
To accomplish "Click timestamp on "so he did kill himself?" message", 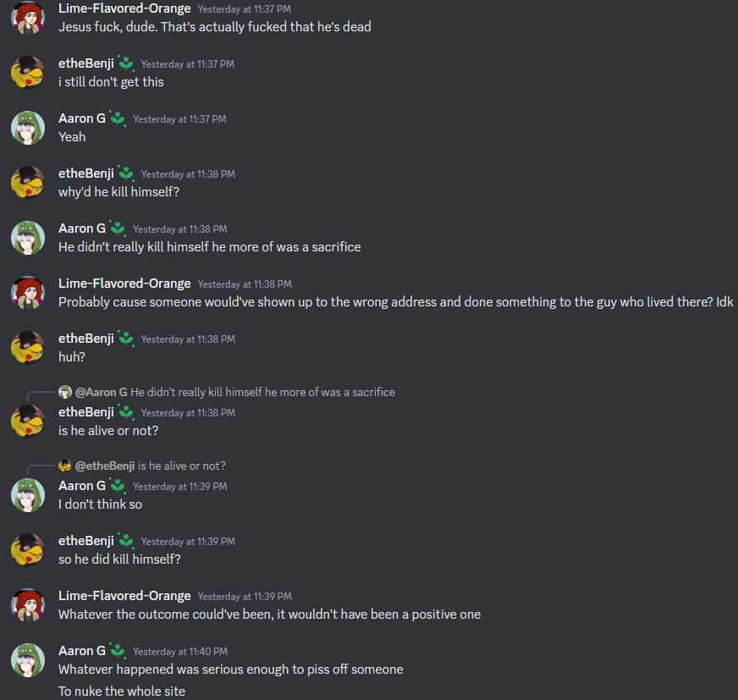I will [x=188, y=542].
